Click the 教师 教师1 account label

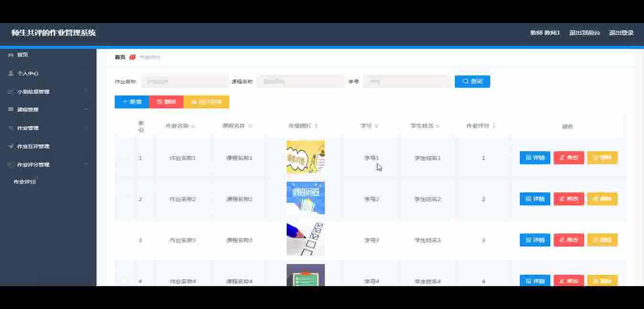[545, 33]
